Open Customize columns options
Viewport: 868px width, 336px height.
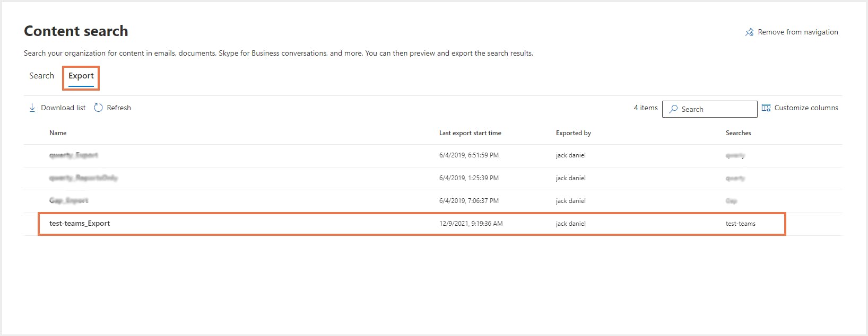(x=806, y=108)
